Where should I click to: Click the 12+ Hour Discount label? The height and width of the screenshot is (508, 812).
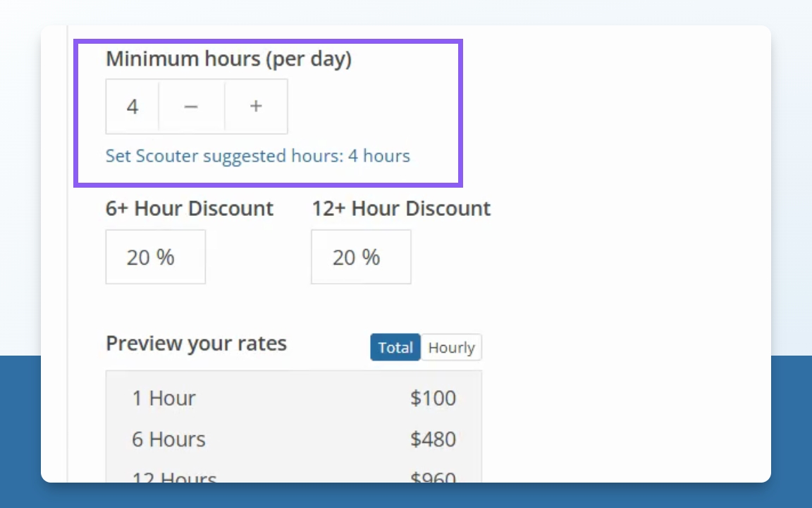coord(401,209)
